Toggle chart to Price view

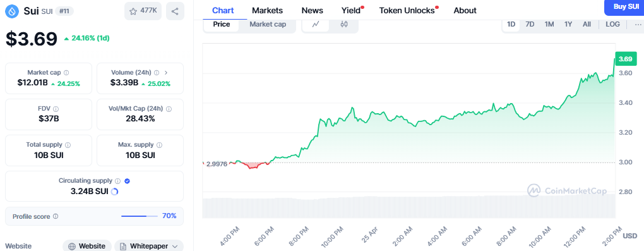tap(222, 24)
